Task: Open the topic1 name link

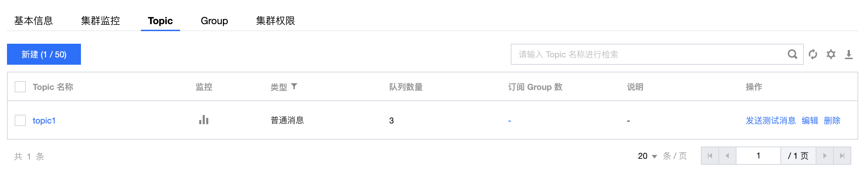Action: (x=44, y=121)
